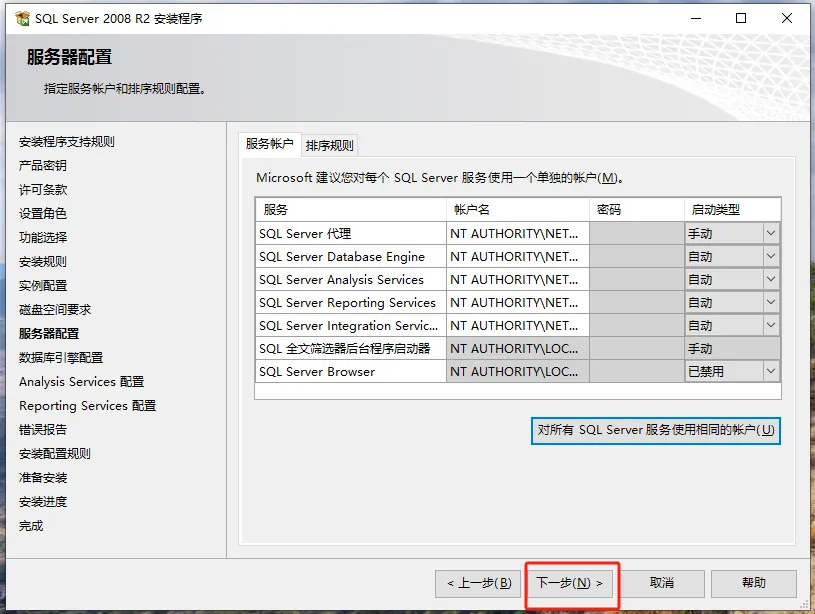
Task: Click 对所有 SQL Server 服务使用相同的帐户 button
Action: pos(655,430)
